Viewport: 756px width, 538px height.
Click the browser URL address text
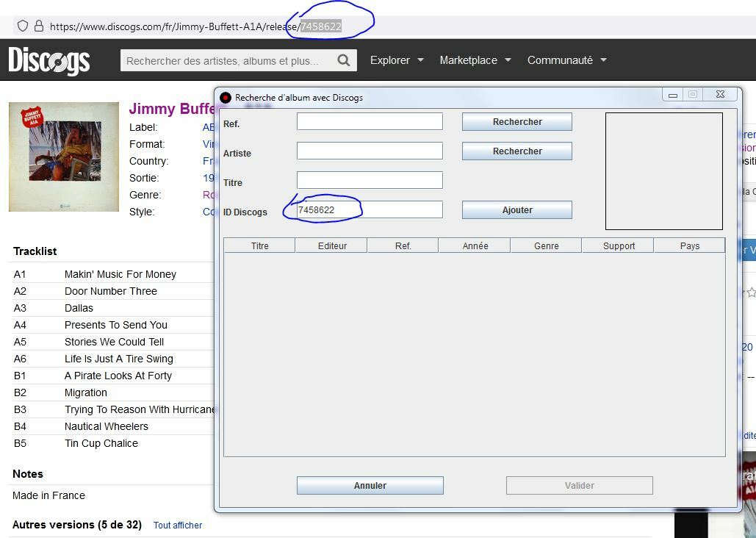click(195, 26)
